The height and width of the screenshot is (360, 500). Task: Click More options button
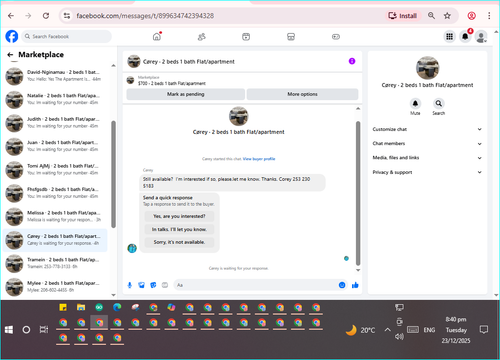(302, 94)
